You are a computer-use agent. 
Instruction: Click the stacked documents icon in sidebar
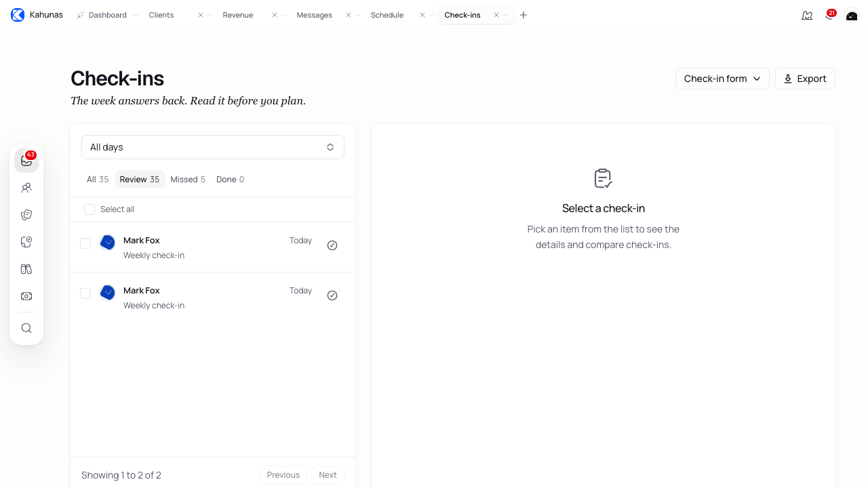point(26,215)
